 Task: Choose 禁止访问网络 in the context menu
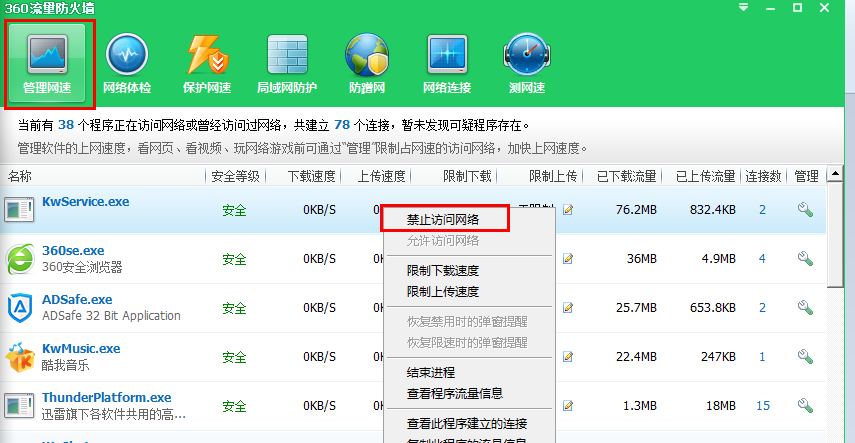tap(443, 220)
